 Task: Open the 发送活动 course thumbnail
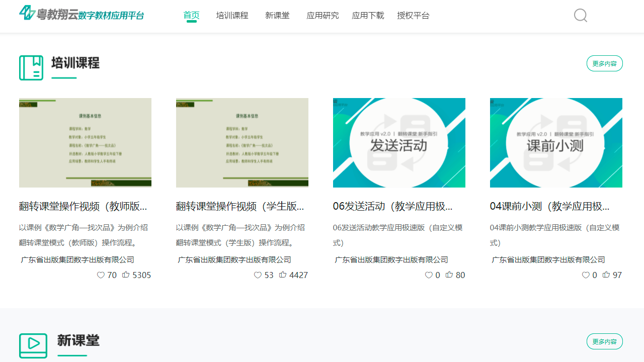tap(399, 142)
